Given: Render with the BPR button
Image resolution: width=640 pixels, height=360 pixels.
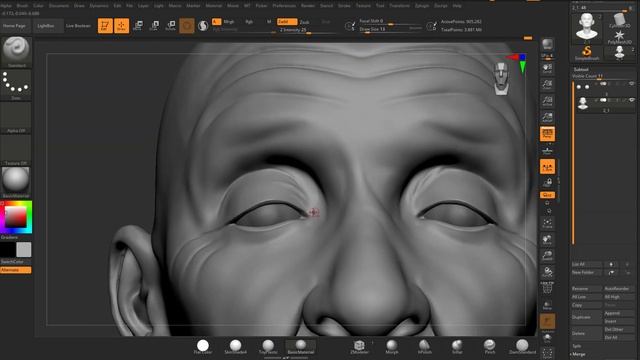Looking at the screenshot, I should pos(547,44).
